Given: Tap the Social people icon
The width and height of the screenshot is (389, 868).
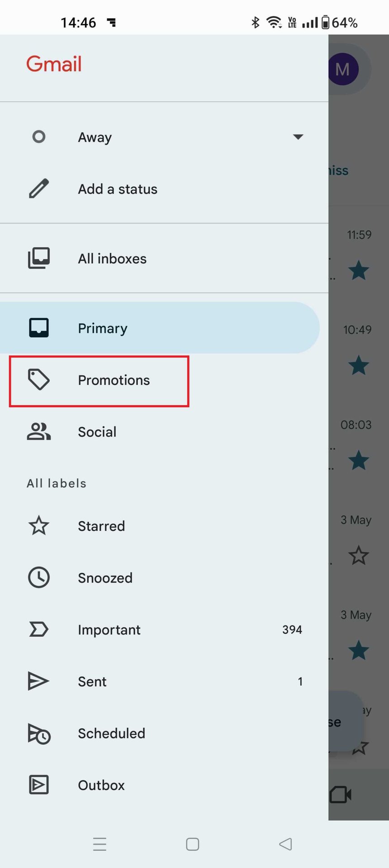Looking at the screenshot, I should (39, 432).
